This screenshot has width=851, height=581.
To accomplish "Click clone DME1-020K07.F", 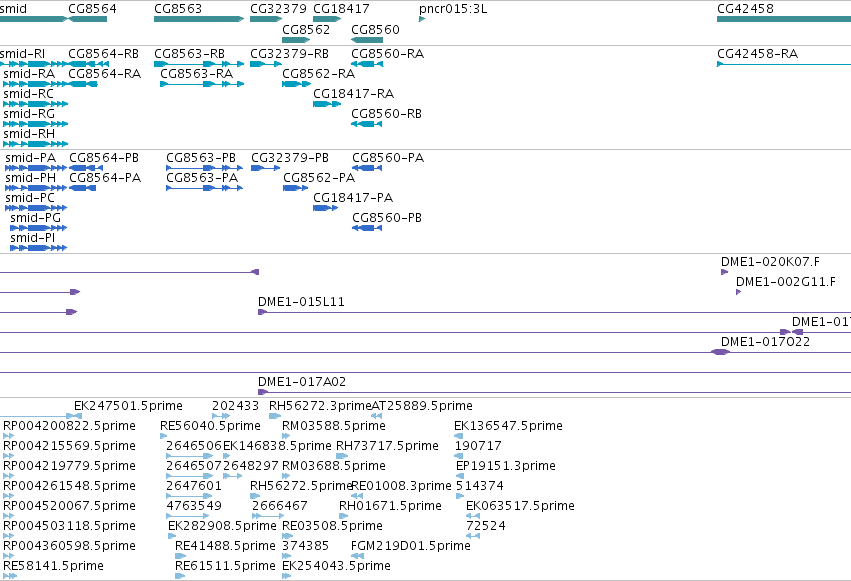I will (770, 262).
